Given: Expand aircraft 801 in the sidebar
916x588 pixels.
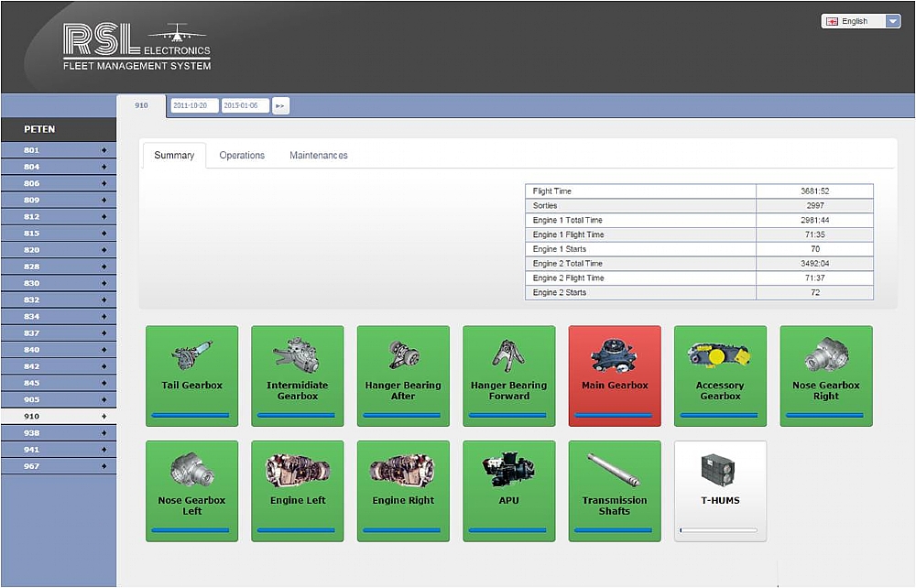Looking at the screenshot, I should 104,150.
